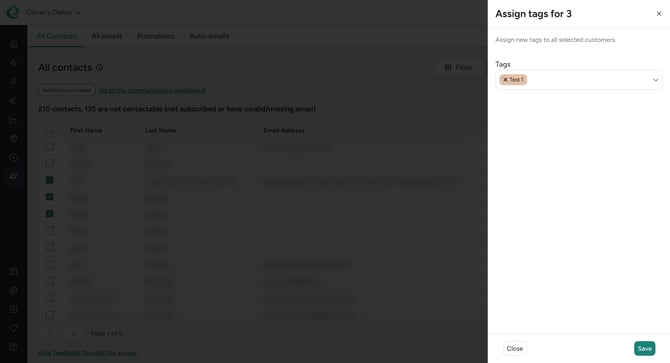Click the info icon beside All contacts

tap(99, 67)
